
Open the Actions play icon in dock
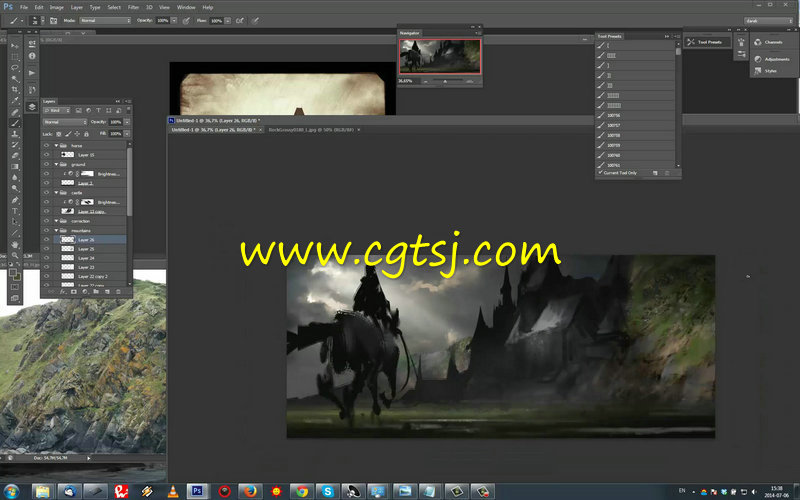pyautogui.click(x=32, y=73)
